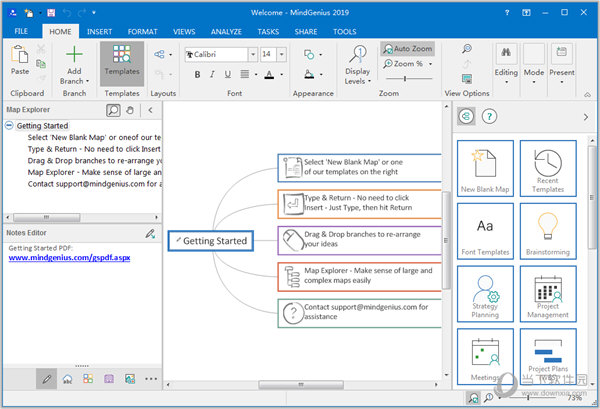Choose the Strategy Planning template
600x409 pixels.
(485, 294)
